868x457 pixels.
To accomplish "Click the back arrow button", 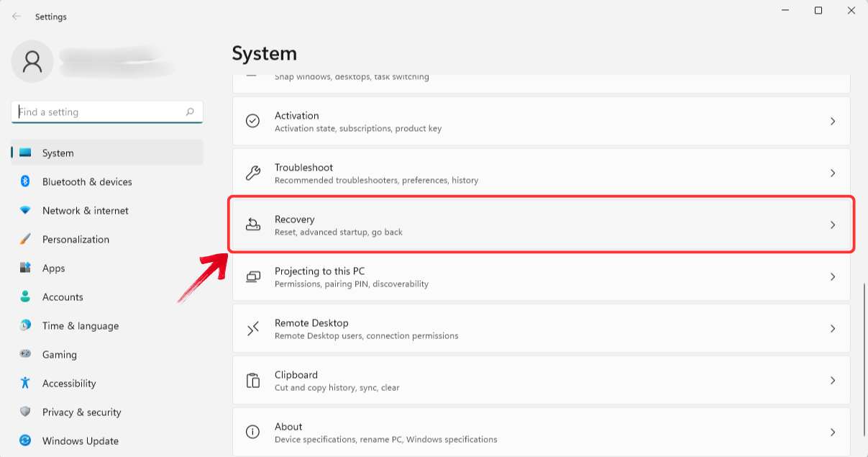I will (x=16, y=16).
